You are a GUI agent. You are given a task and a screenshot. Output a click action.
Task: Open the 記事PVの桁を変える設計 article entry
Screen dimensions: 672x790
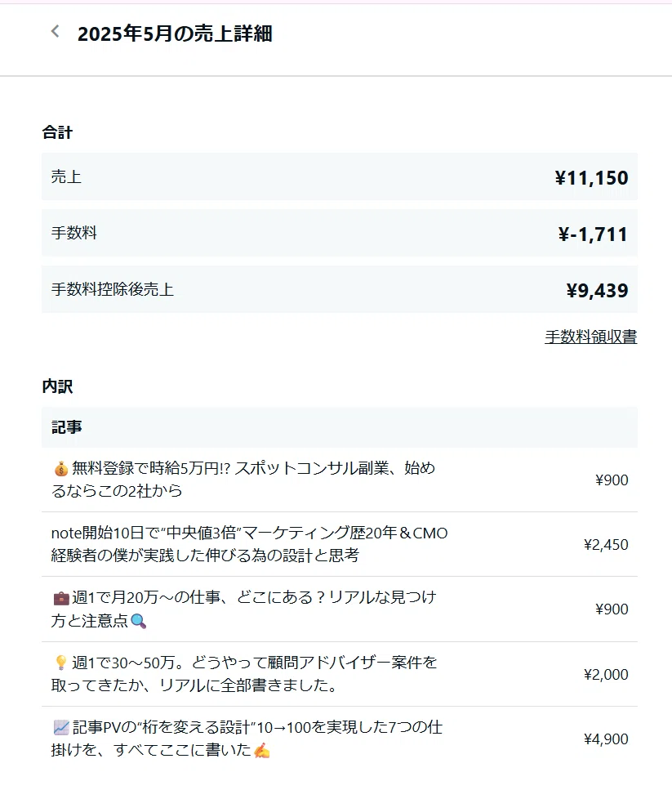tap(340, 739)
